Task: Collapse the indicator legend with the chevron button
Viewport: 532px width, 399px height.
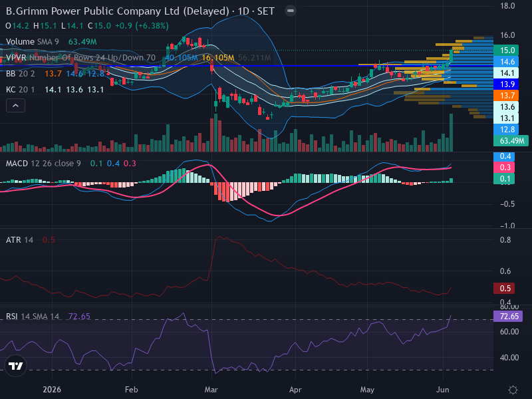Action: coord(15,106)
